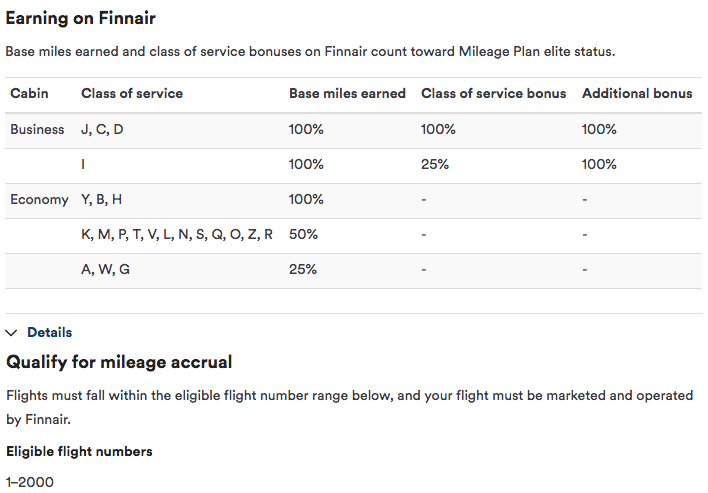This screenshot has width=708, height=493.
Task: Click the Qualify for mileage accrual heading
Action: pos(119,361)
